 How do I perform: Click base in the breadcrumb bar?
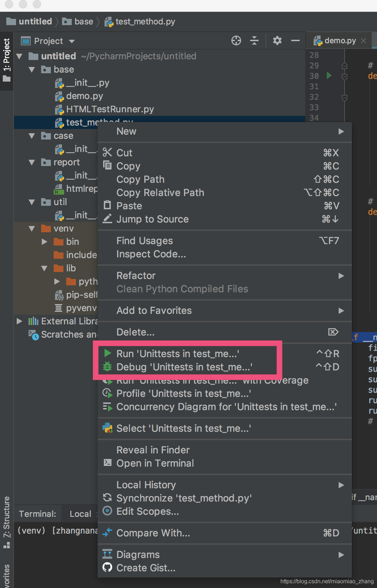coord(78,22)
